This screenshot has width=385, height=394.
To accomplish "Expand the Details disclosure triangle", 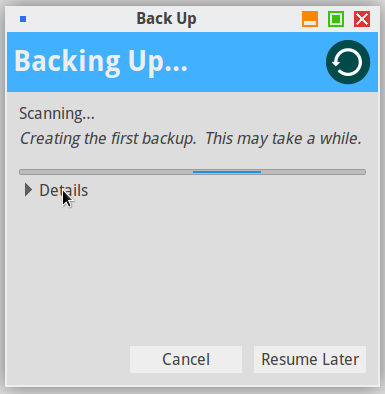I will [28, 190].
